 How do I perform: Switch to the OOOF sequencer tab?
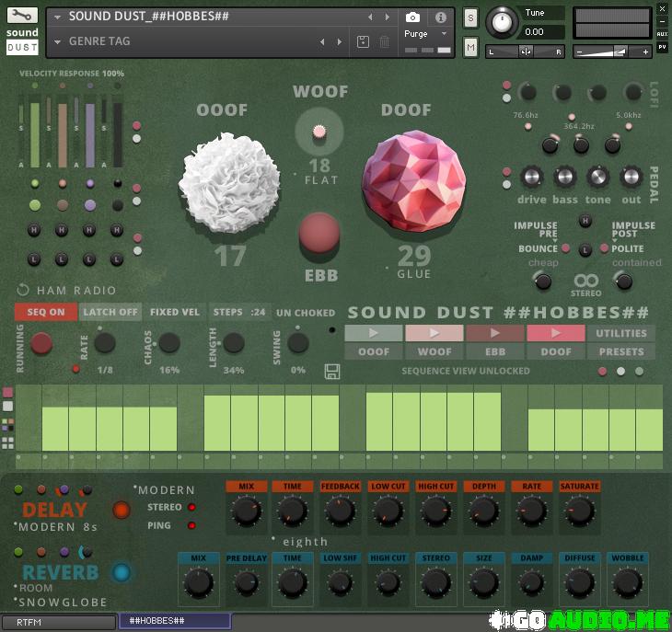point(374,351)
